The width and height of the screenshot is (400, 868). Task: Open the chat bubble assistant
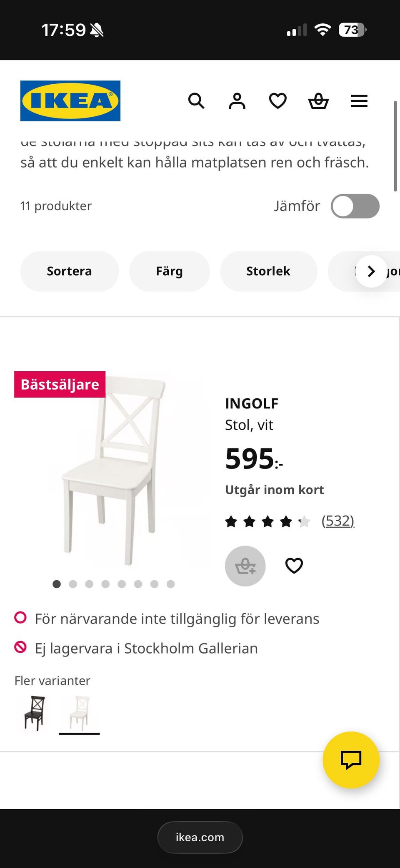pyautogui.click(x=351, y=760)
